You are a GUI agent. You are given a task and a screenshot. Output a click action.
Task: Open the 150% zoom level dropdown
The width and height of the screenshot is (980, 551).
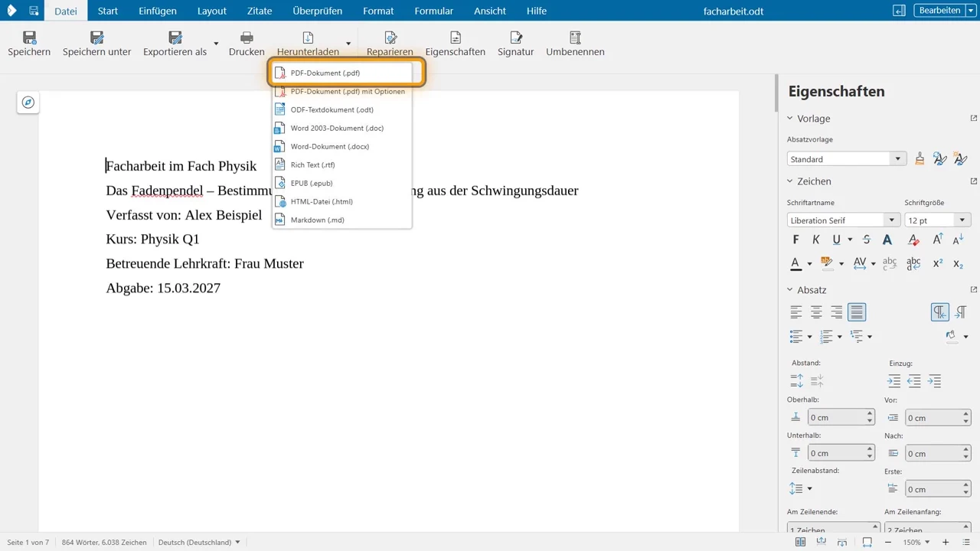[x=916, y=543]
